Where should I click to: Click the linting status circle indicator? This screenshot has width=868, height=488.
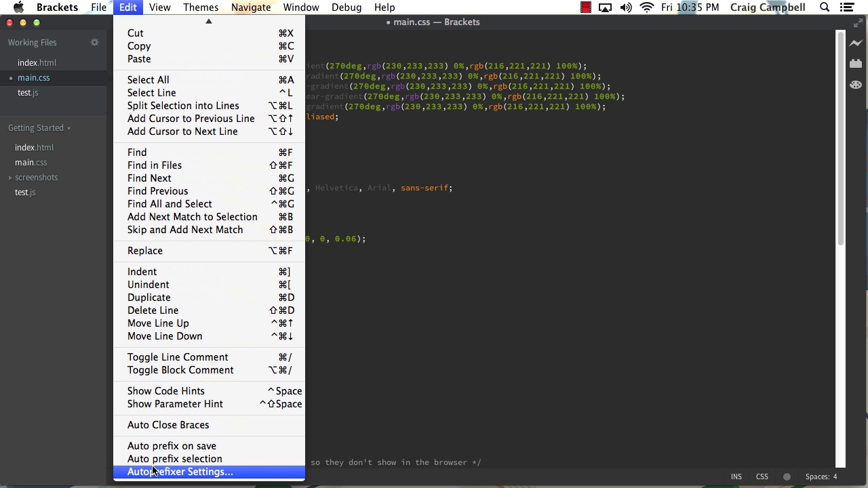tap(787, 476)
